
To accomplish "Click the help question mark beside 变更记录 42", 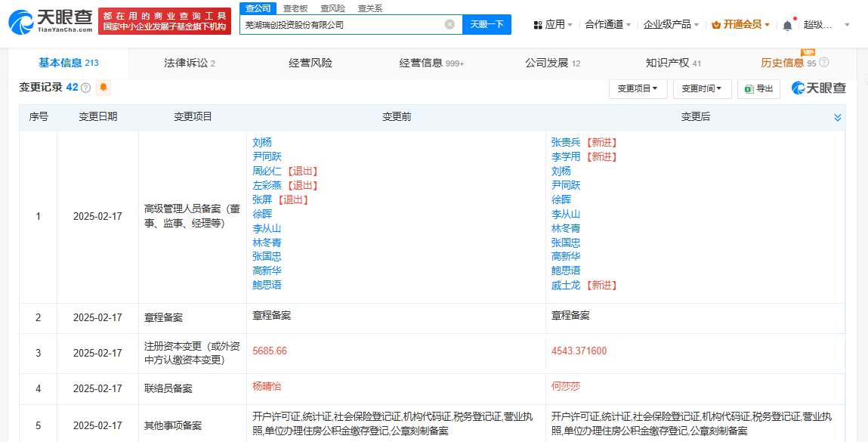I will 86,88.
